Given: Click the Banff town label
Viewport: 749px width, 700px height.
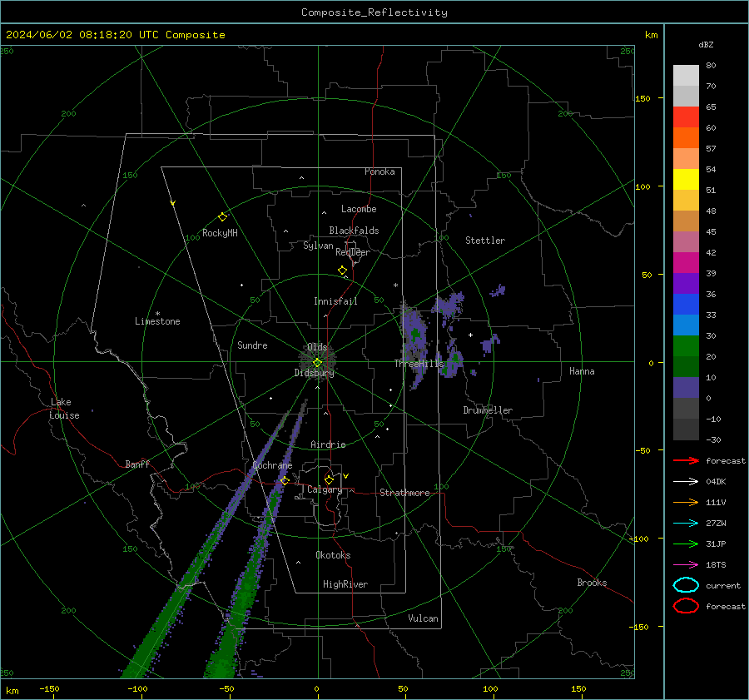Looking at the screenshot, I should (137, 464).
